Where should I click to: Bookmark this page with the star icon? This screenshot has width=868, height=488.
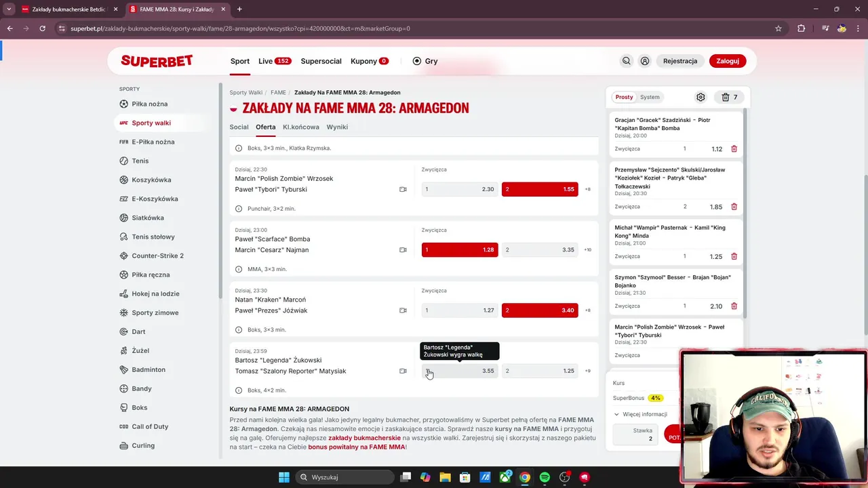[x=778, y=28]
